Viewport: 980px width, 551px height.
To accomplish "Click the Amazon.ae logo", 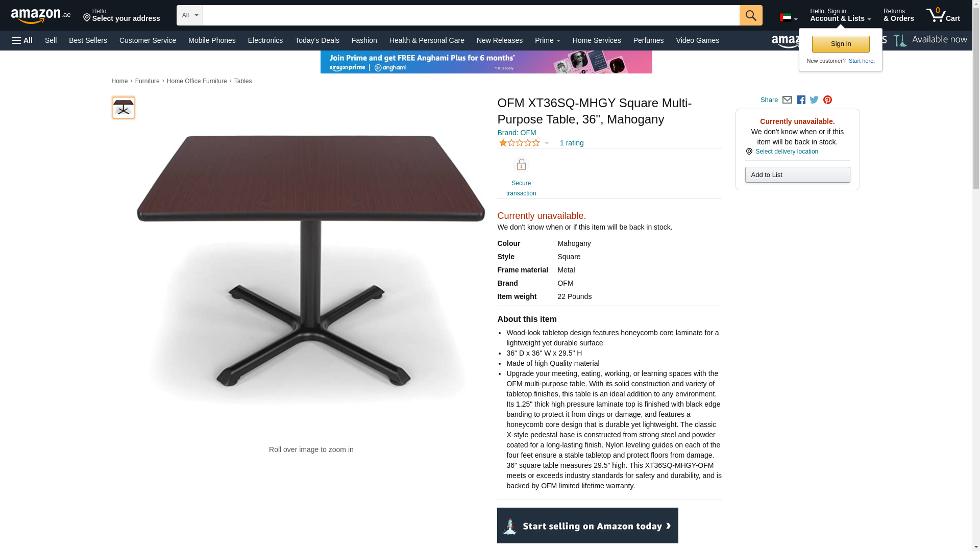I will coord(41,16).
